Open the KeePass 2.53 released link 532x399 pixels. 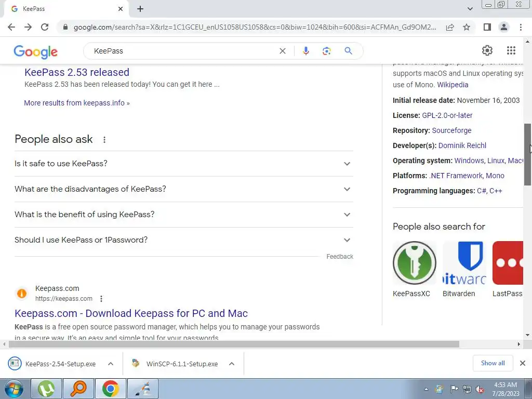(x=77, y=72)
